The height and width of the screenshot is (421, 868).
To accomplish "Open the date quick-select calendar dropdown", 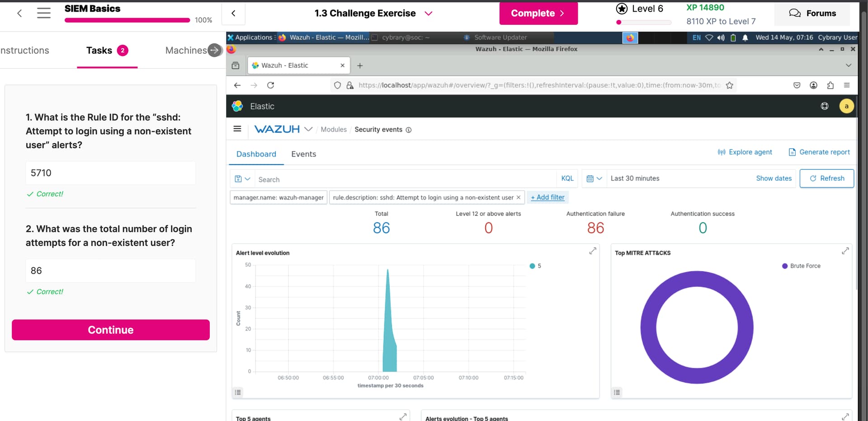I will pyautogui.click(x=594, y=178).
